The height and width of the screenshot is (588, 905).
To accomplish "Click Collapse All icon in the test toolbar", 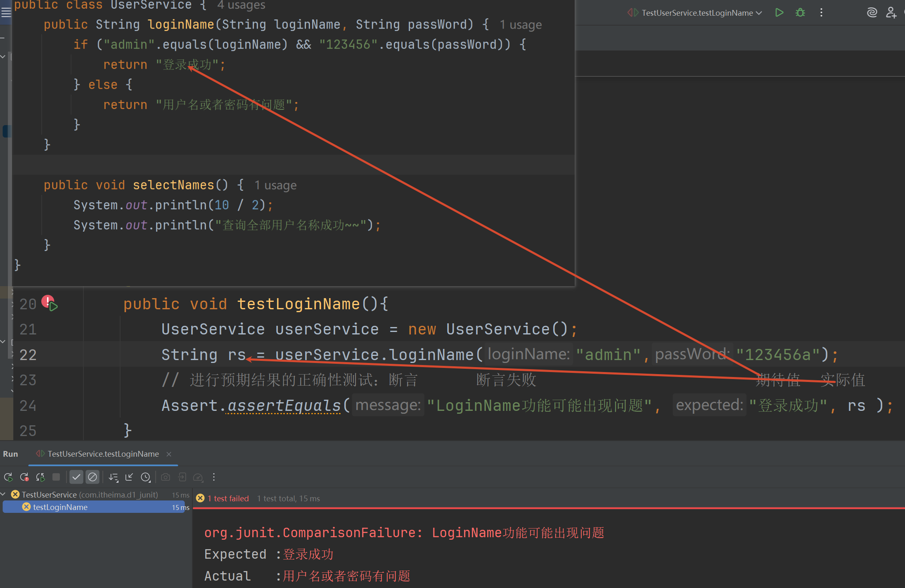I will (x=129, y=477).
